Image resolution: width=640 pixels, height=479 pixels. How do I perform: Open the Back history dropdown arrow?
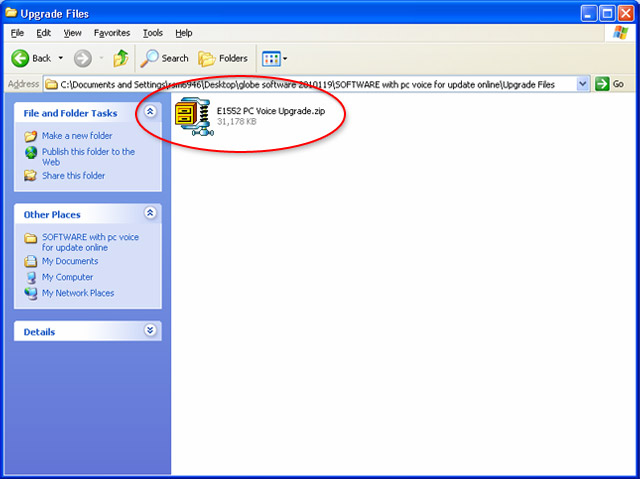pyautogui.click(x=61, y=58)
